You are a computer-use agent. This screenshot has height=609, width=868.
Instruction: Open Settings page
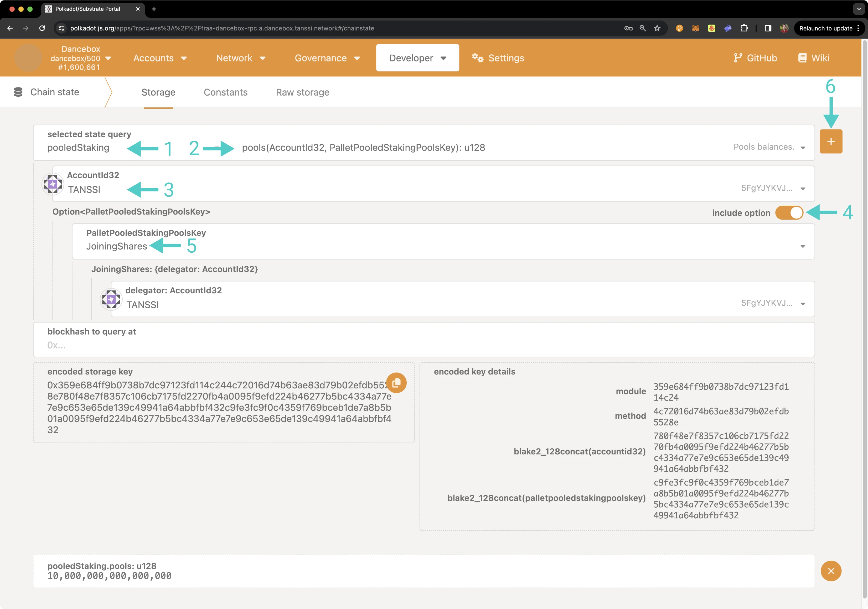point(498,58)
